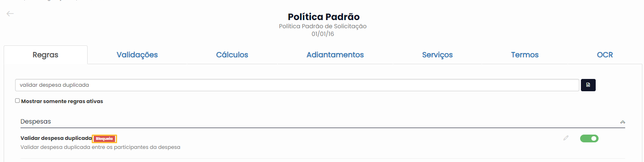
Task: Click the 'Mostrar somente regras ativas' label text
Action: (62, 101)
